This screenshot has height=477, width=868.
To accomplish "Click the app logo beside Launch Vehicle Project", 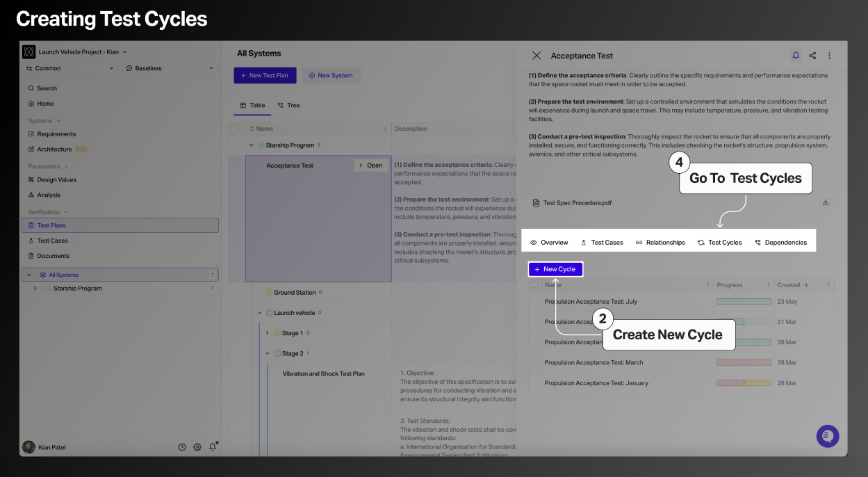I will point(28,52).
